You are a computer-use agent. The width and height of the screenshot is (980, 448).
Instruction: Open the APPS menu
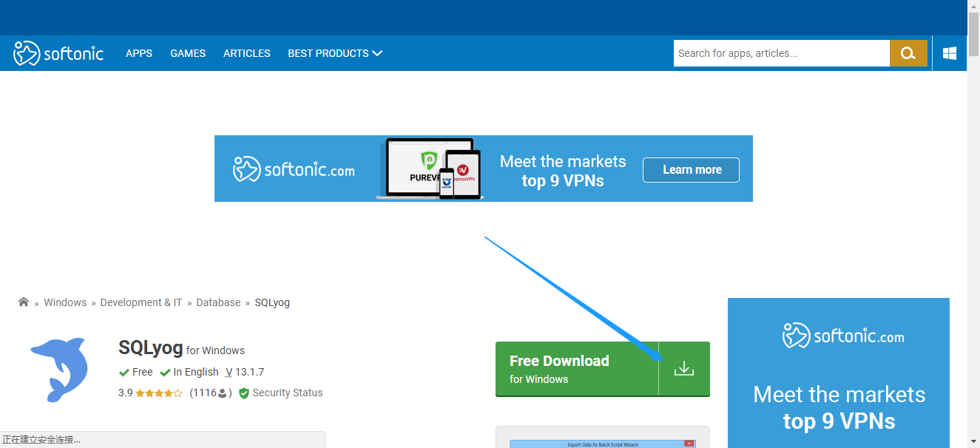[139, 53]
